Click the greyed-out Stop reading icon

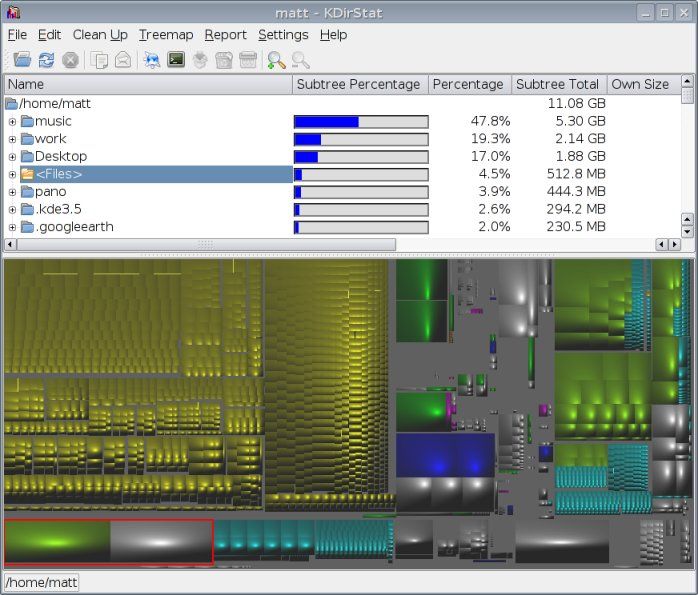tap(70, 60)
